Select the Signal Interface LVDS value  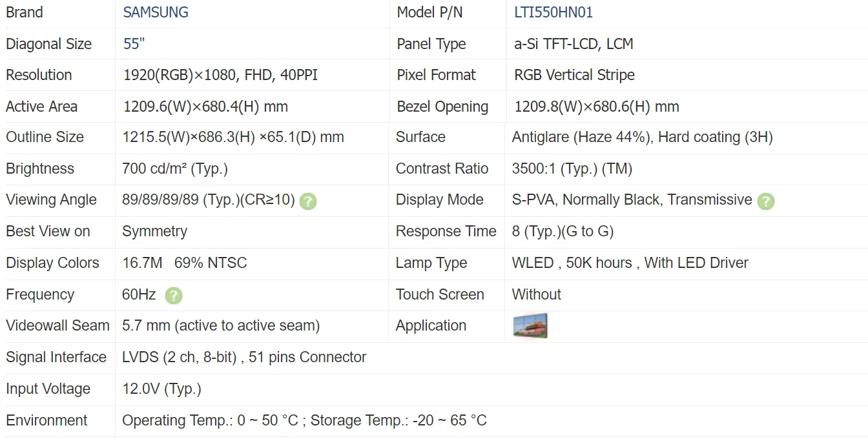[x=244, y=357]
